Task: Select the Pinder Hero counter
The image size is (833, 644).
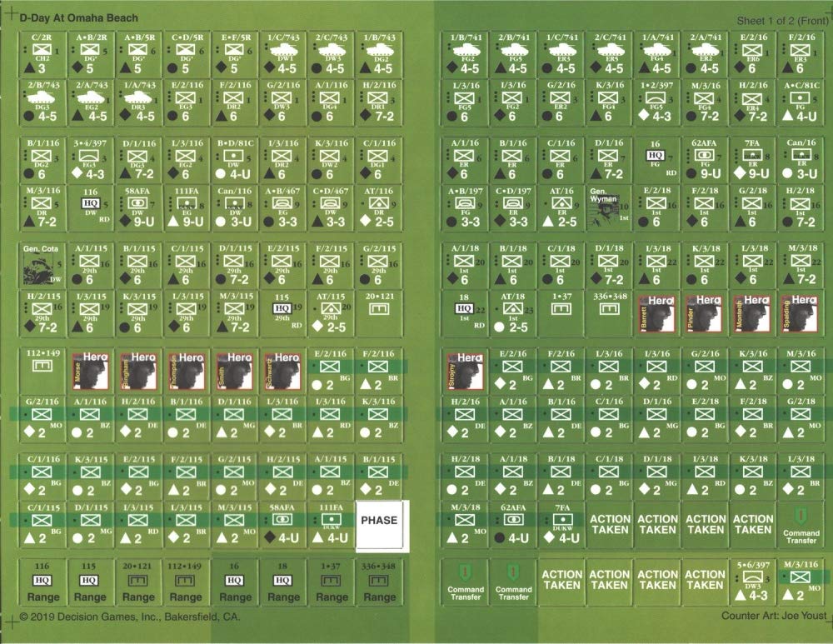Action: (x=705, y=313)
